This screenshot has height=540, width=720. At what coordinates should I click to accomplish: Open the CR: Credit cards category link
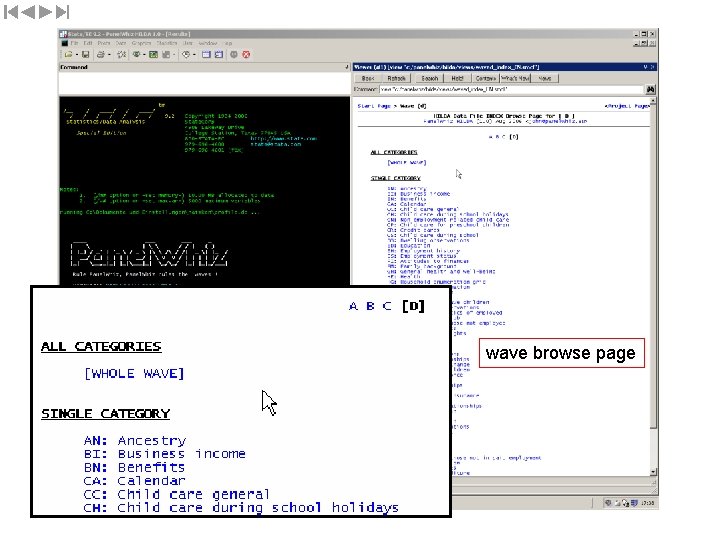(x=413, y=230)
